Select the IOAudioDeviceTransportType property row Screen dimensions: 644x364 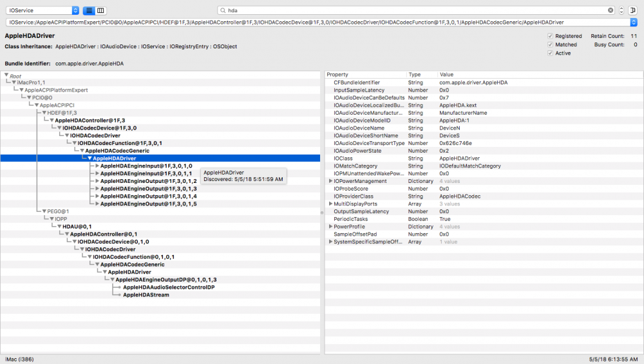484,143
